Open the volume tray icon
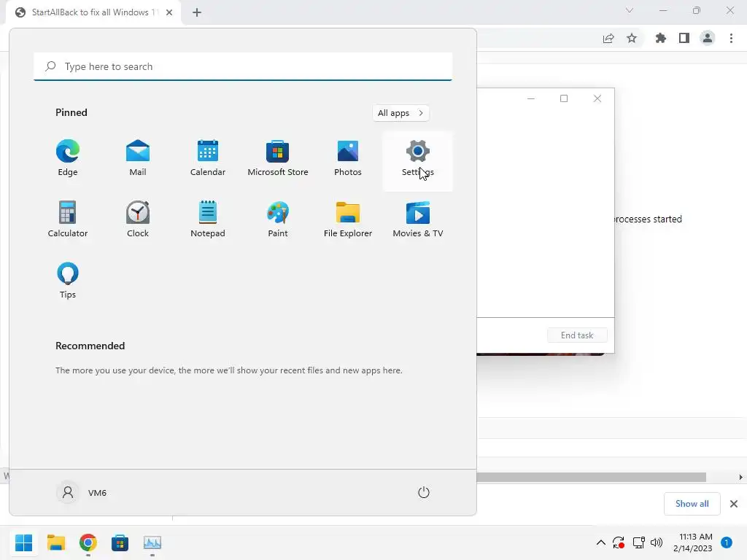 click(657, 542)
